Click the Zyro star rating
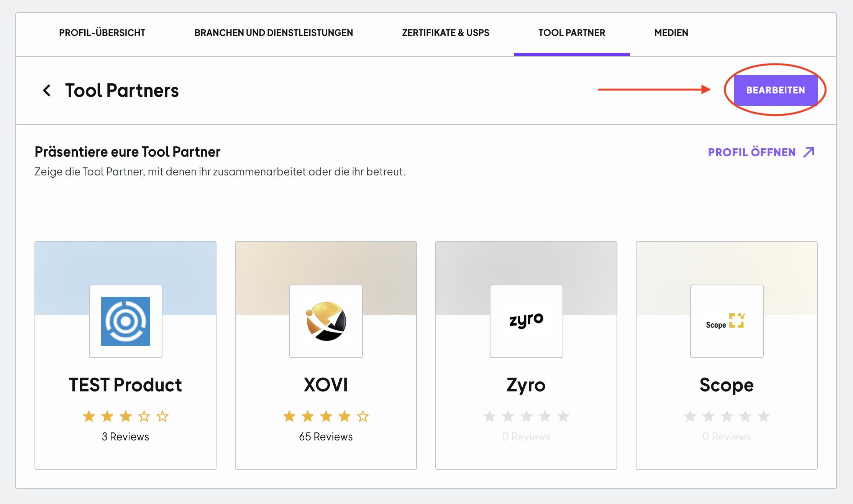Viewport: 853px width, 504px height. coord(527,416)
